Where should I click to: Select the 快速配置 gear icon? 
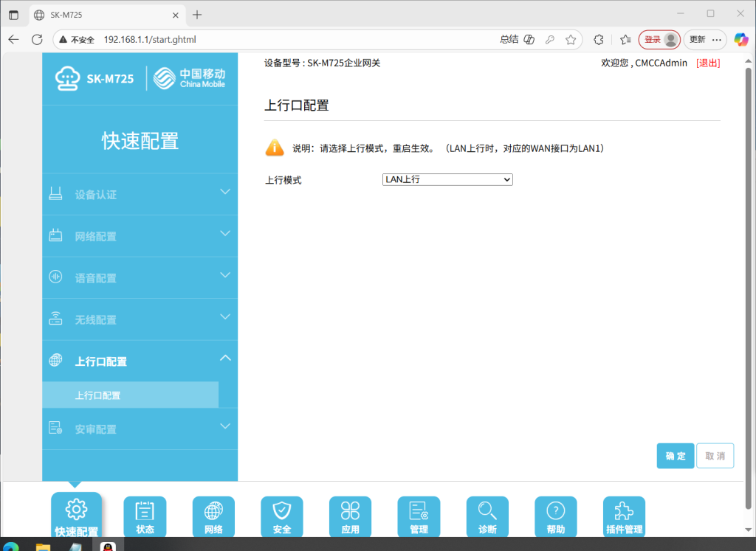(x=76, y=514)
